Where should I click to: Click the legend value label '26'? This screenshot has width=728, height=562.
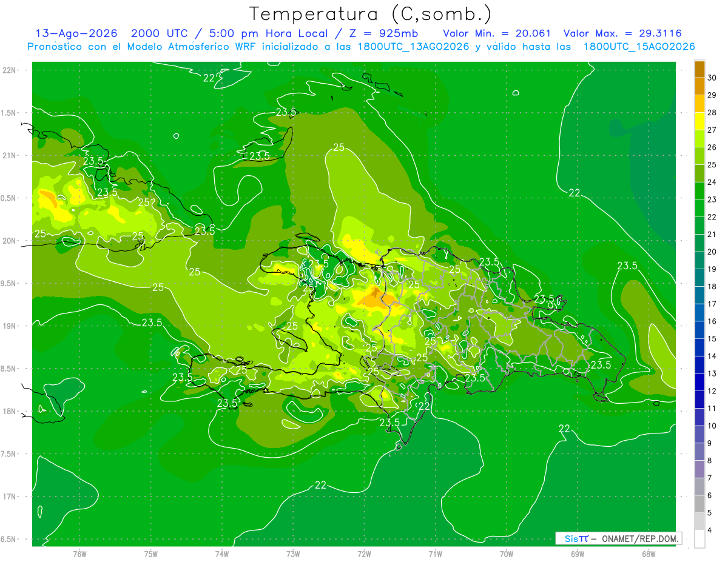[x=712, y=147]
